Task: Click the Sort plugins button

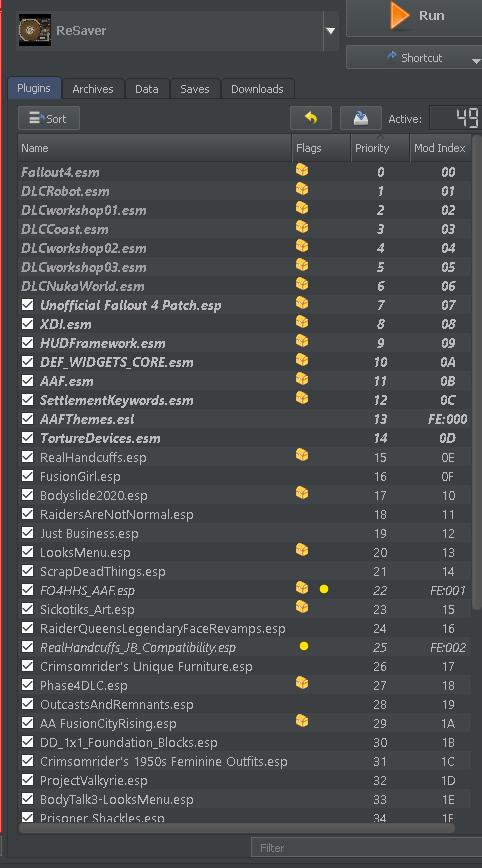Action: (49, 118)
